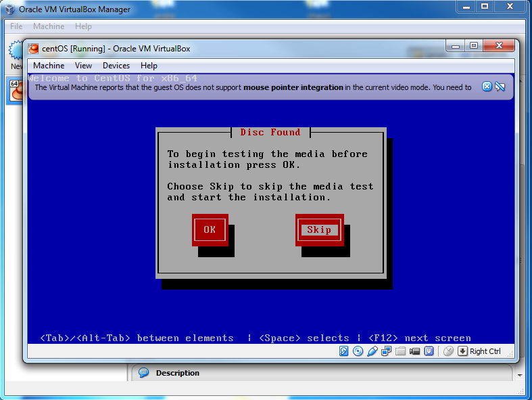Click OK to begin media test

[210, 229]
